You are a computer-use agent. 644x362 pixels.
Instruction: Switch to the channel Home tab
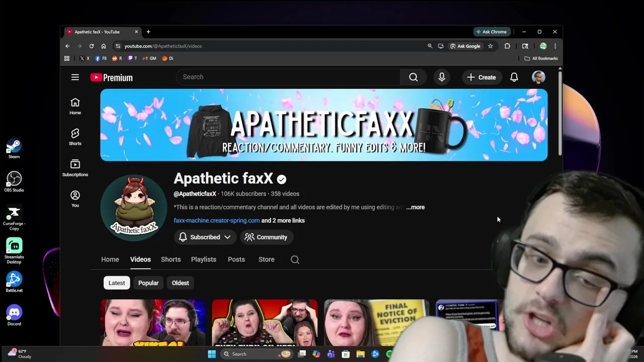110,259
